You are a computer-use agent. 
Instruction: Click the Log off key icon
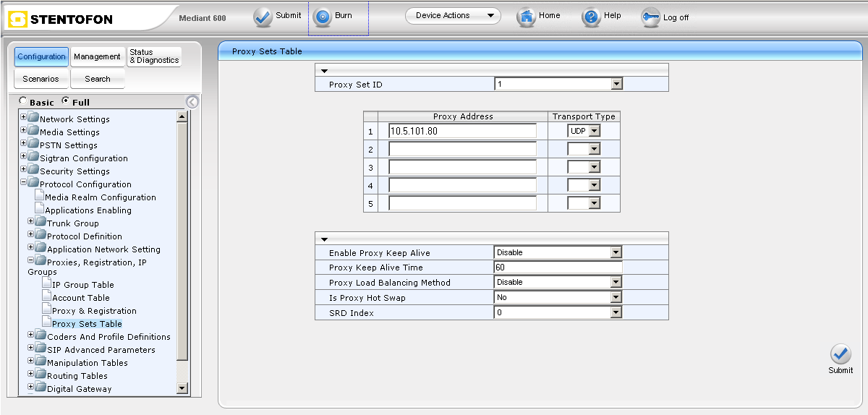click(650, 18)
